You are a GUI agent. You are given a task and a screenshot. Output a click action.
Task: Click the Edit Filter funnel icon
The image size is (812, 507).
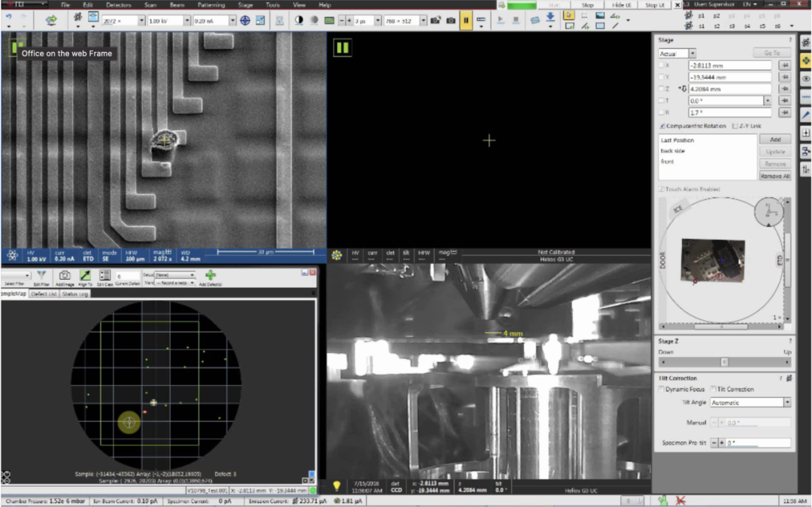42,276
